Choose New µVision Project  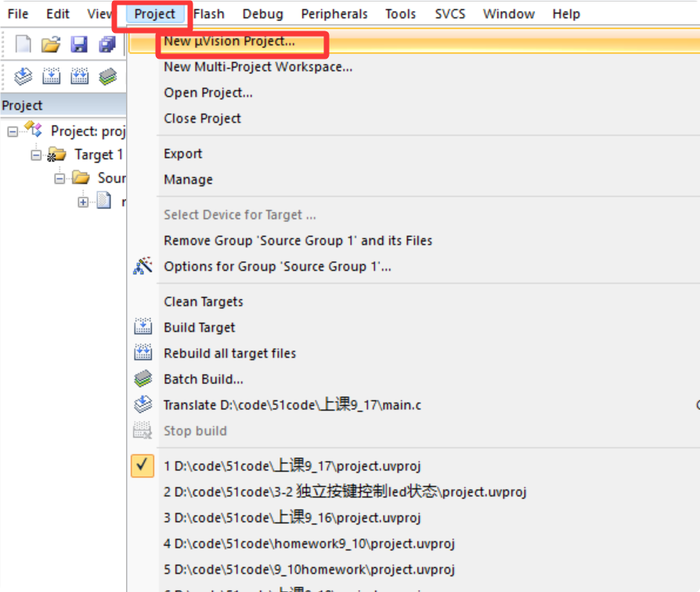tap(414, 41)
